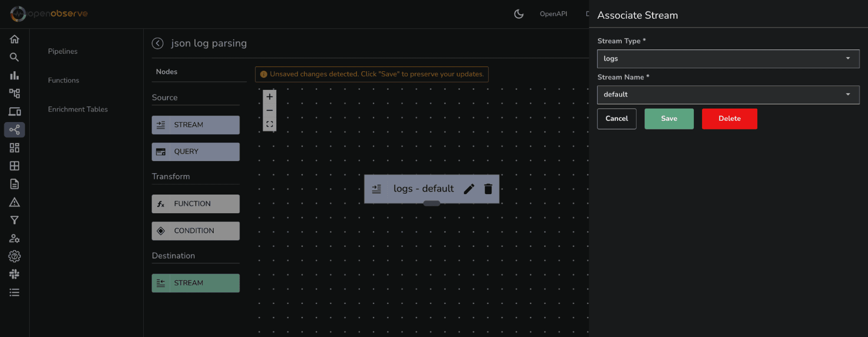Open the Alerts triangle icon in sidebar
Viewport: 868px width, 337px height.
point(14,202)
